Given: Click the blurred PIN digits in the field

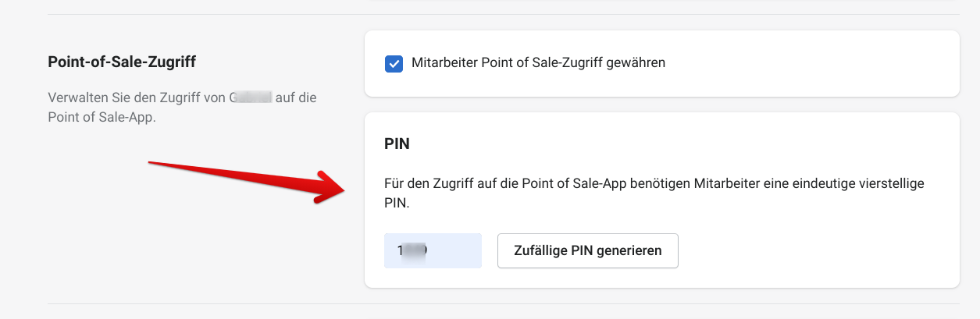Looking at the screenshot, I should click(412, 250).
